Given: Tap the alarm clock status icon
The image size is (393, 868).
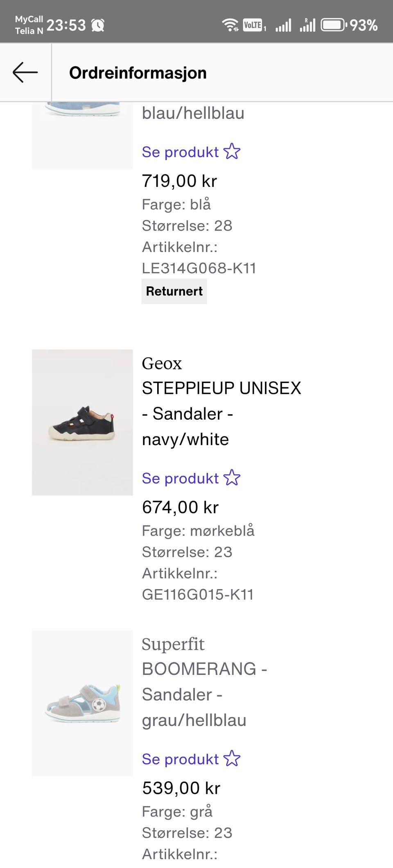Looking at the screenshot, I should tap(98, 25).
